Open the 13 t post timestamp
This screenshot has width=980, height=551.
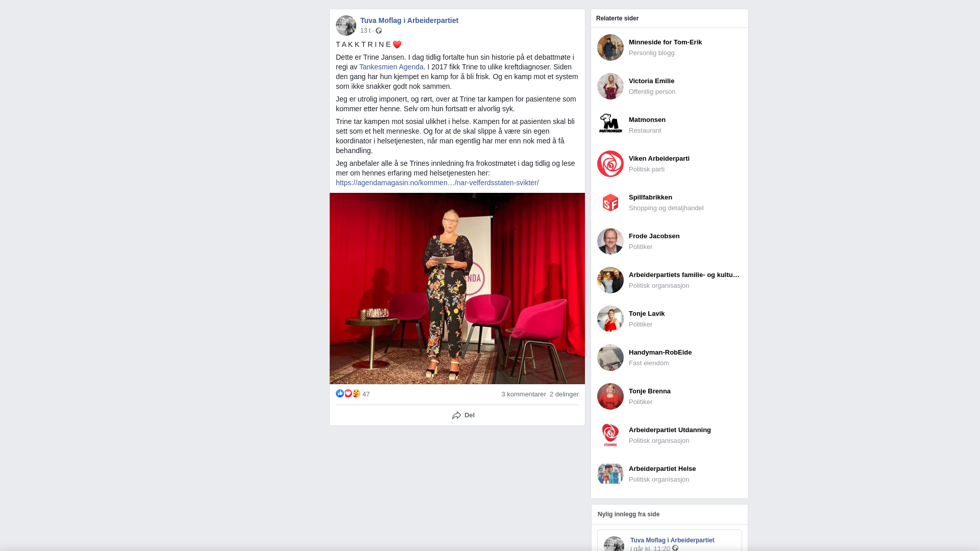(365, 31)
